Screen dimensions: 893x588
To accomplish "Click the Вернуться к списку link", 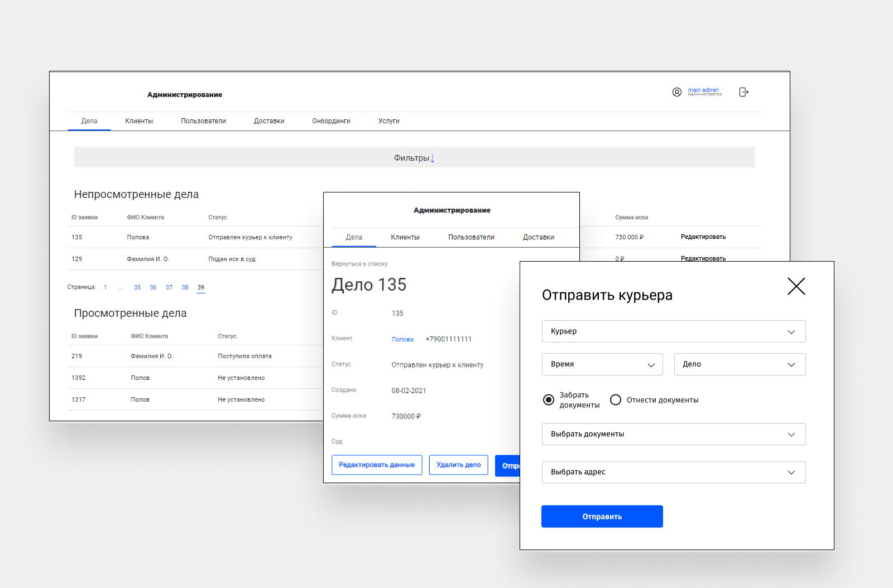I will tap(360, 263).
